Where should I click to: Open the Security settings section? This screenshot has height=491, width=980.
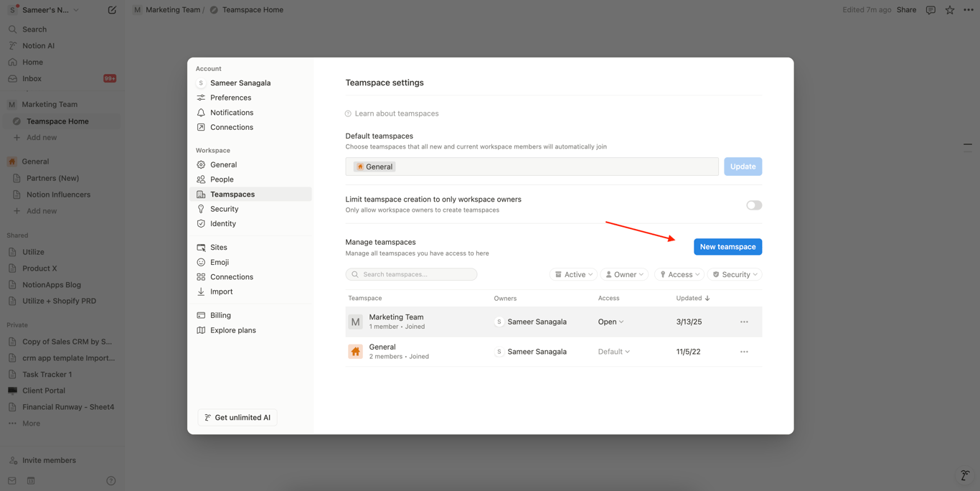pos(224,209)
